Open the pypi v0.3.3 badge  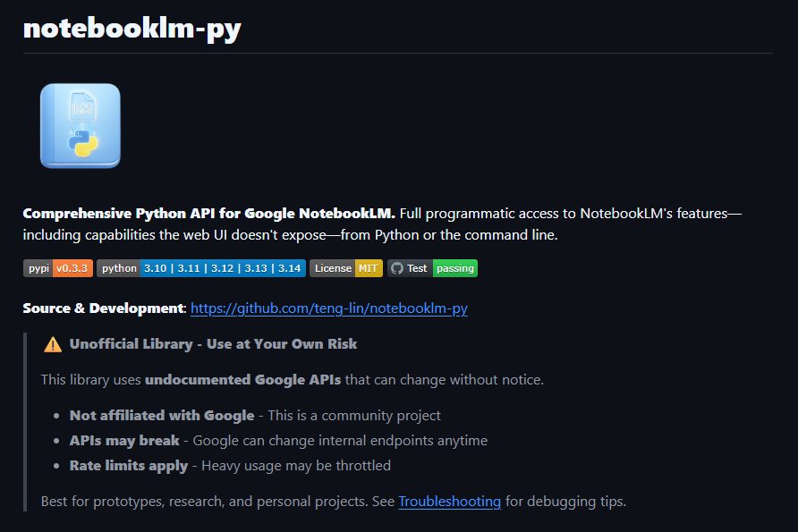click(x=58, y=268)
